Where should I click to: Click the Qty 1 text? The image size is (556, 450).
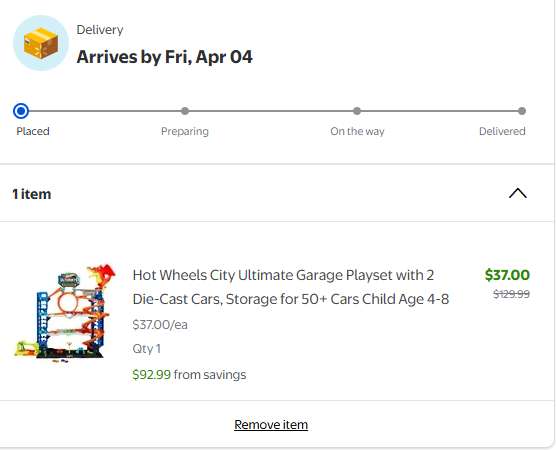pos(146,349)
